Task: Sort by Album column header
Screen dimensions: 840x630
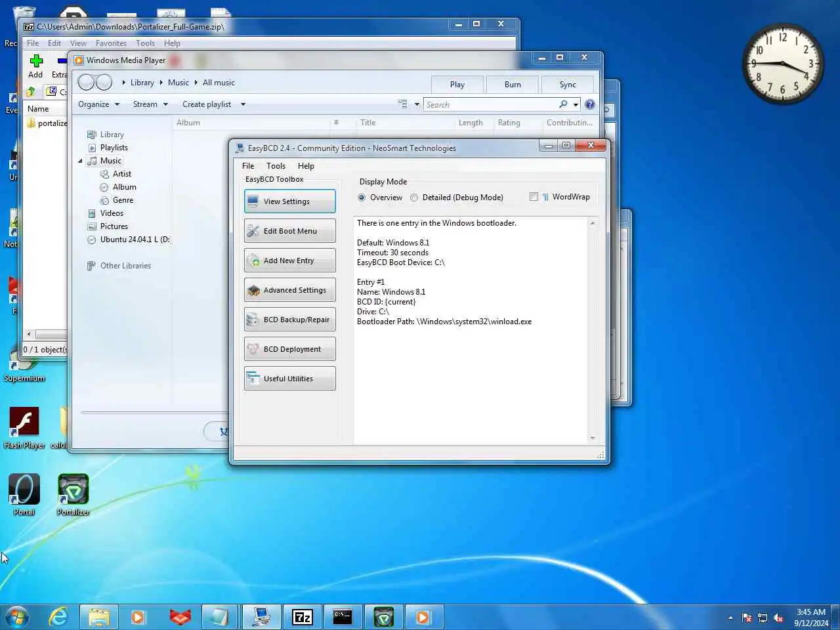Action: coord(188,123)
